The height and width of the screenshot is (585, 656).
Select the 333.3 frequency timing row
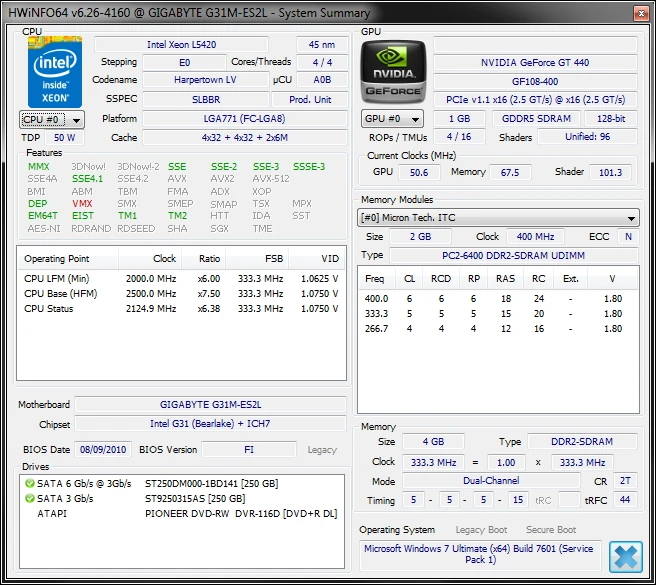[498, 314]
